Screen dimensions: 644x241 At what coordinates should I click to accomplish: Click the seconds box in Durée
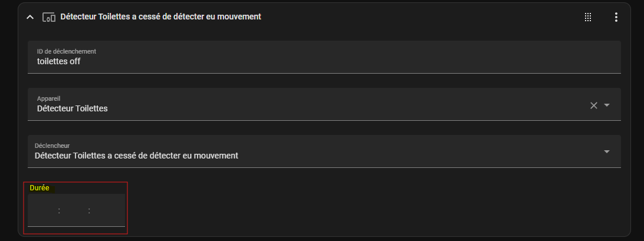click(106, 211)
